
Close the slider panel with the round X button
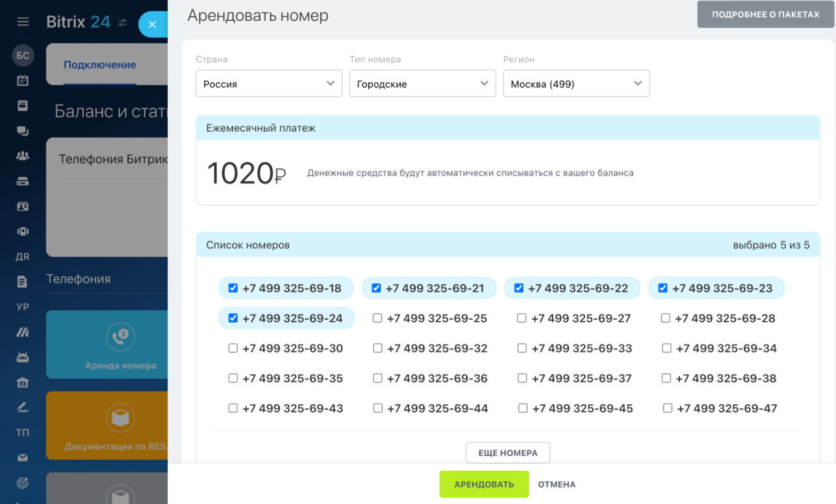click(152, 24)
